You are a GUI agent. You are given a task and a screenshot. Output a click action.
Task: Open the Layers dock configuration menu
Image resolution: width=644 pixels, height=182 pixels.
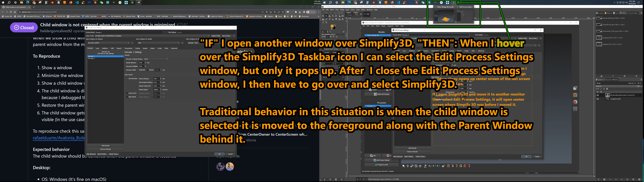tap(641, 80)
